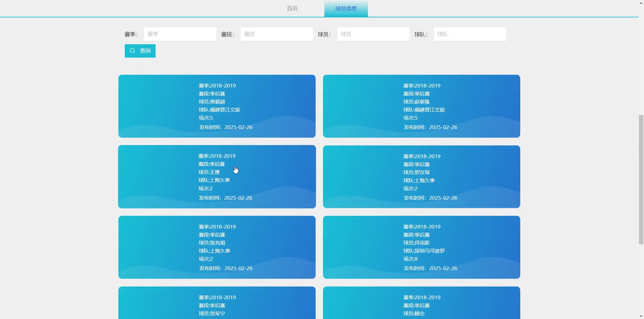Focus the 球员 search input field
The height and width of the screenshot is (319, 644).
pyautogui.click(x=373, y=34)
